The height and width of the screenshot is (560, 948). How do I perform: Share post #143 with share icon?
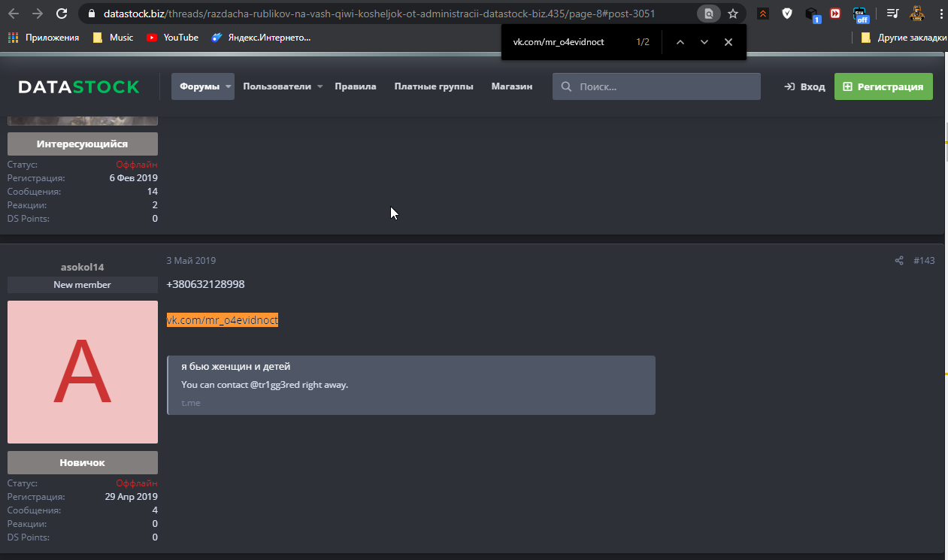click(x=899, y=261)
